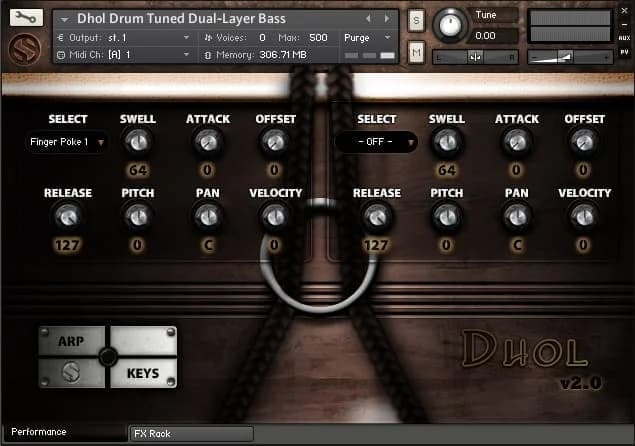Click the instrument name Dhol Drum Tuned Dual-Layer Bass
The width and height of the screenshot is (635, 446).
pyautogui.click(x=180, y=19)
